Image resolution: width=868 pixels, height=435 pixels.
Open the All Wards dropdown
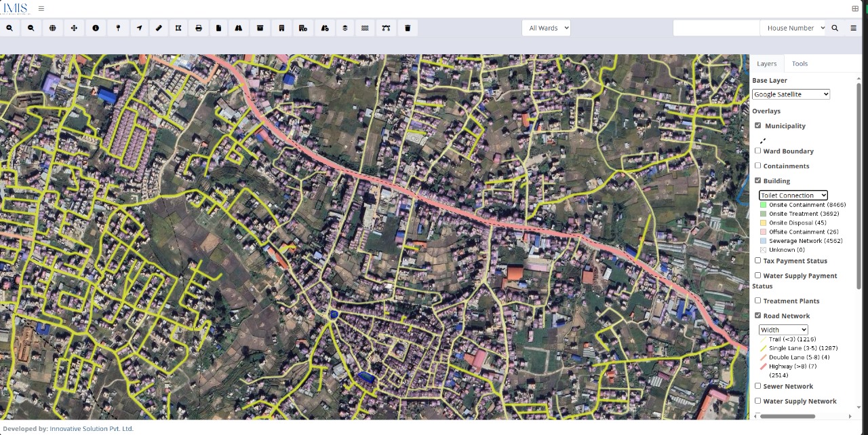(x=546, y=28)
